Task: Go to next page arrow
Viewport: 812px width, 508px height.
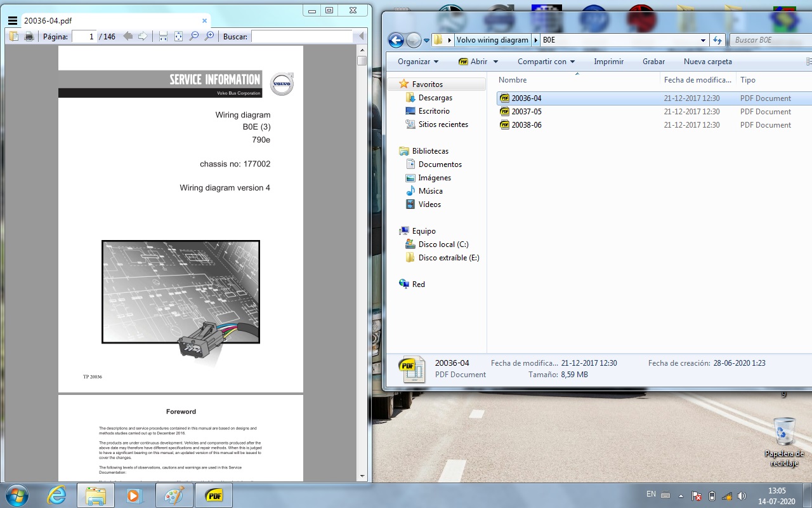Action: [x=143, y=37]
